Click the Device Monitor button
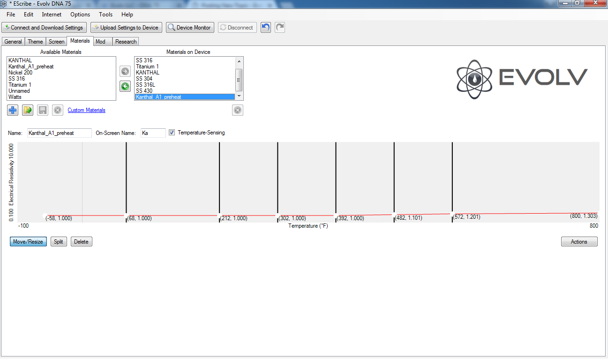The height and width of the screenshot is (364, 608). (x=190, y=28)
